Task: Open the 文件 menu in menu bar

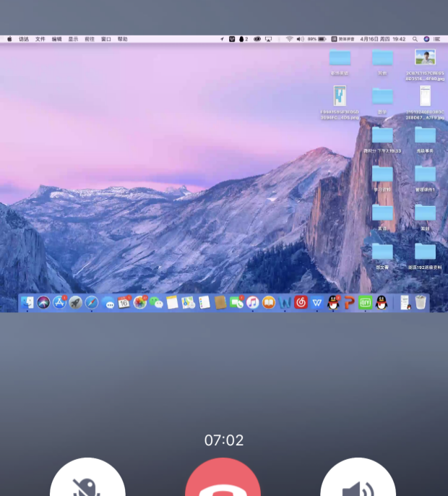Action: click(40, 39)
